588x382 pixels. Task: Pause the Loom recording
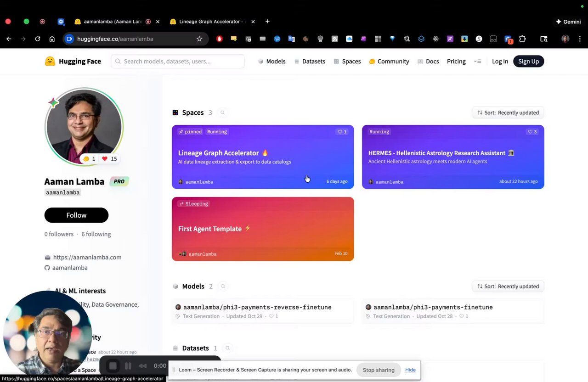coord(128,366)
